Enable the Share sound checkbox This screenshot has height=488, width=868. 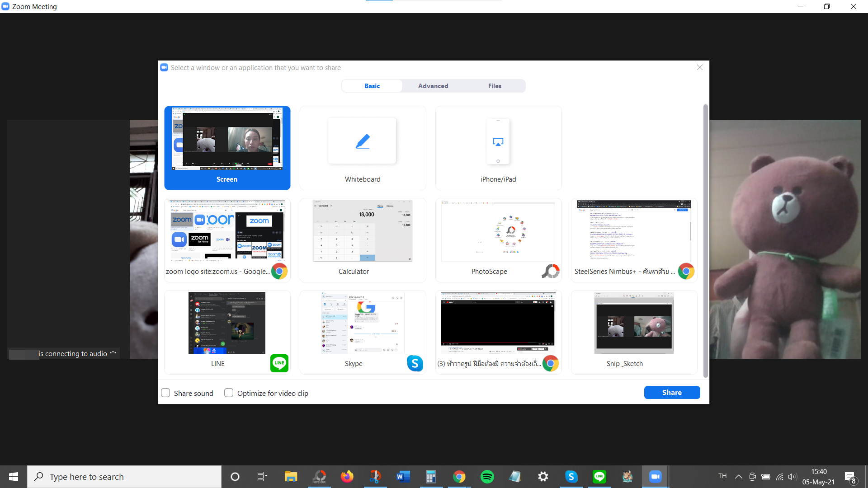click(x=165, y=393)
